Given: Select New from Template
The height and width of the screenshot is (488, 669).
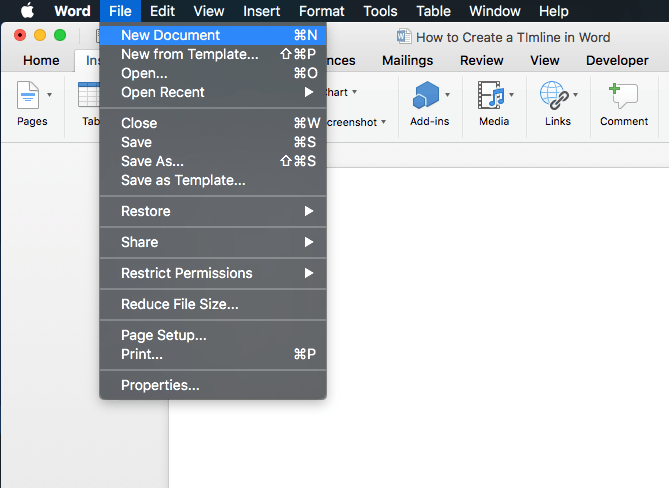Looking at the screenshot, I should [x=213, y=54].
